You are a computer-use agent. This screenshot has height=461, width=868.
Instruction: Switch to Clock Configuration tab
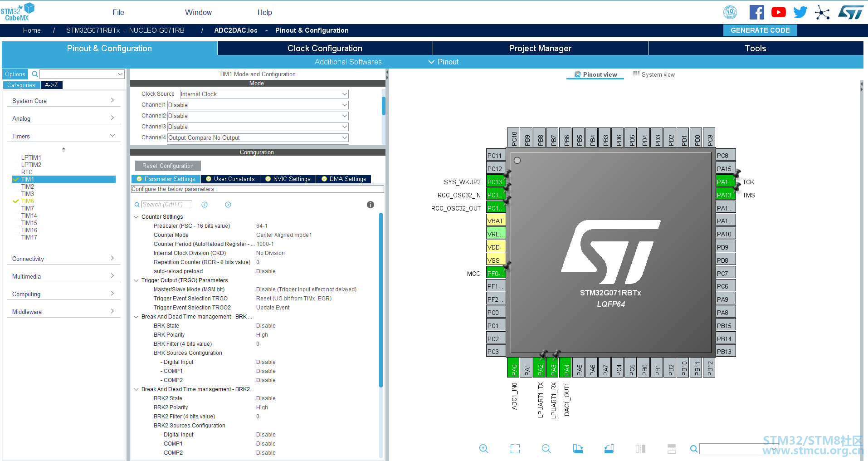[325, 48]
